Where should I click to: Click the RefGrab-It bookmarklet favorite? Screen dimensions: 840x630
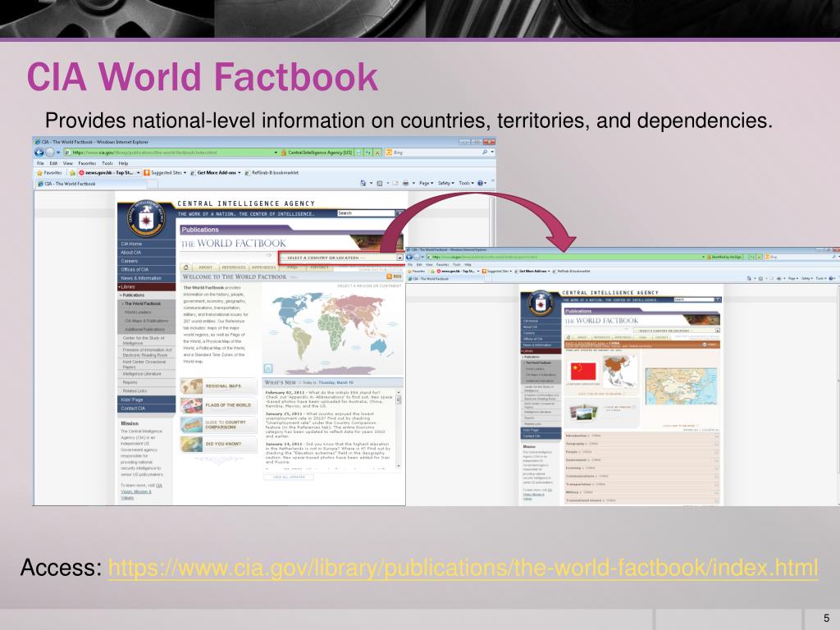[272, 173]
